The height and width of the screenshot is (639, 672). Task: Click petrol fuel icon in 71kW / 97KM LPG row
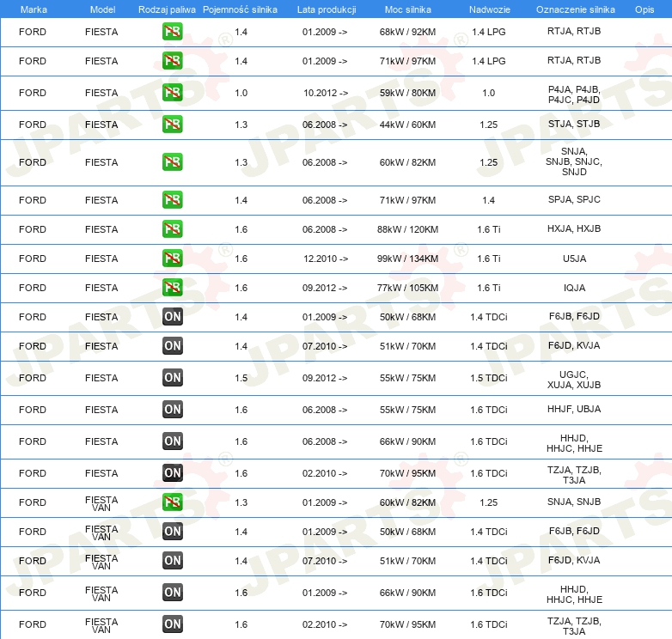click(x=172, y=61)
